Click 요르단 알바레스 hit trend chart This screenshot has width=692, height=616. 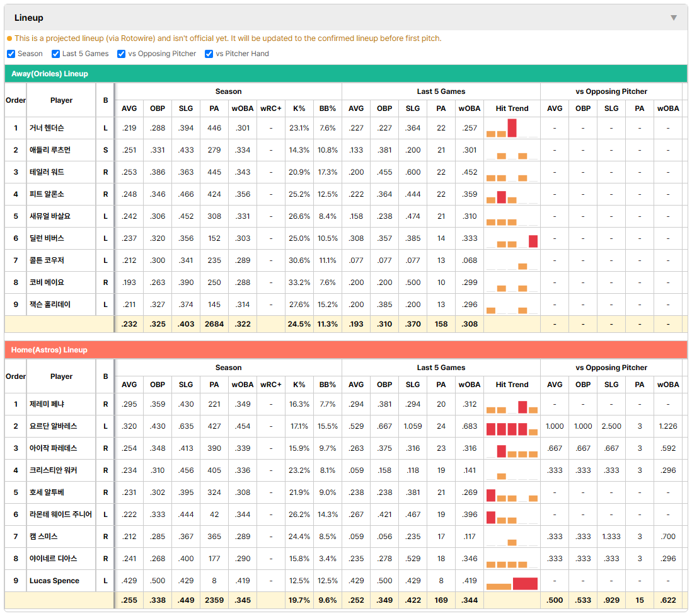[512, 428]
